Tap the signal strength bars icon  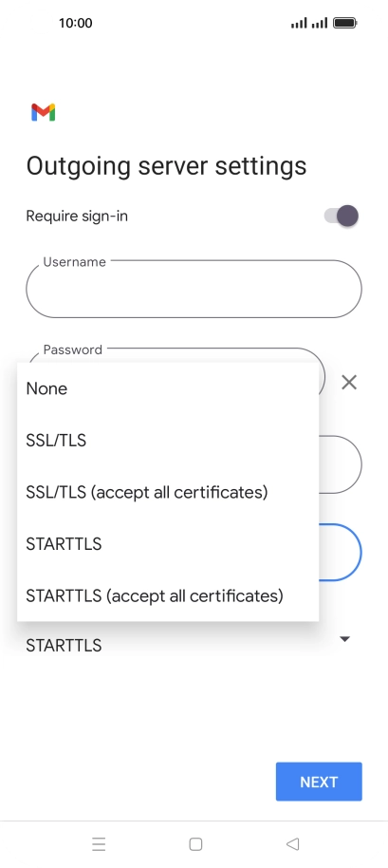[309, 23]
